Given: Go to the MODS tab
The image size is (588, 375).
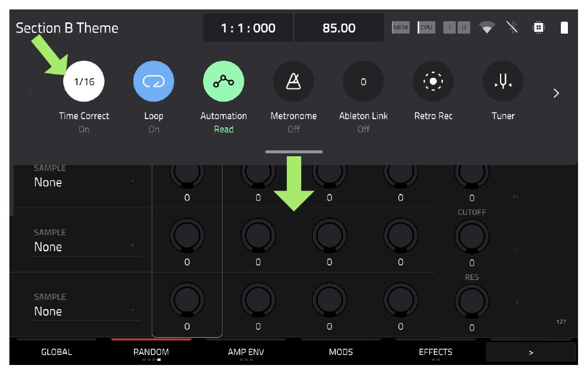Looking at the screenshot, I should (x=341, y=352).
